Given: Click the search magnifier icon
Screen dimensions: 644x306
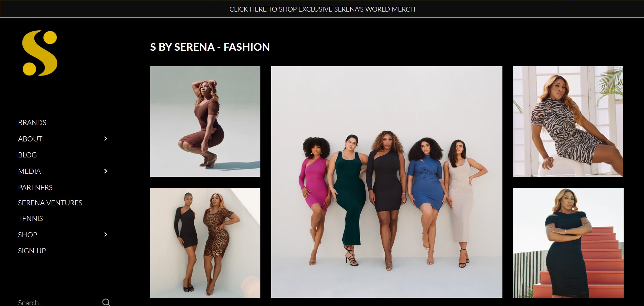Looking at the screenshot, I should pos(106,302).
